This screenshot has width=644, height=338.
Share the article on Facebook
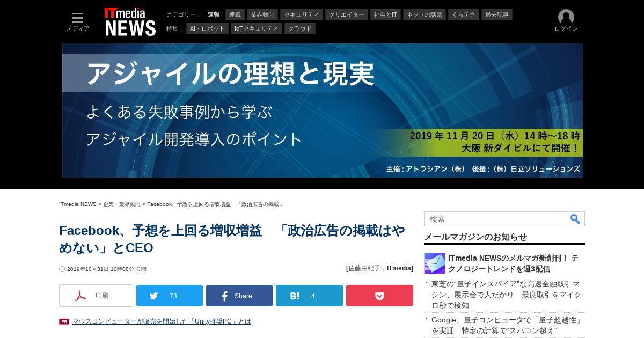(x=239, y=296)
